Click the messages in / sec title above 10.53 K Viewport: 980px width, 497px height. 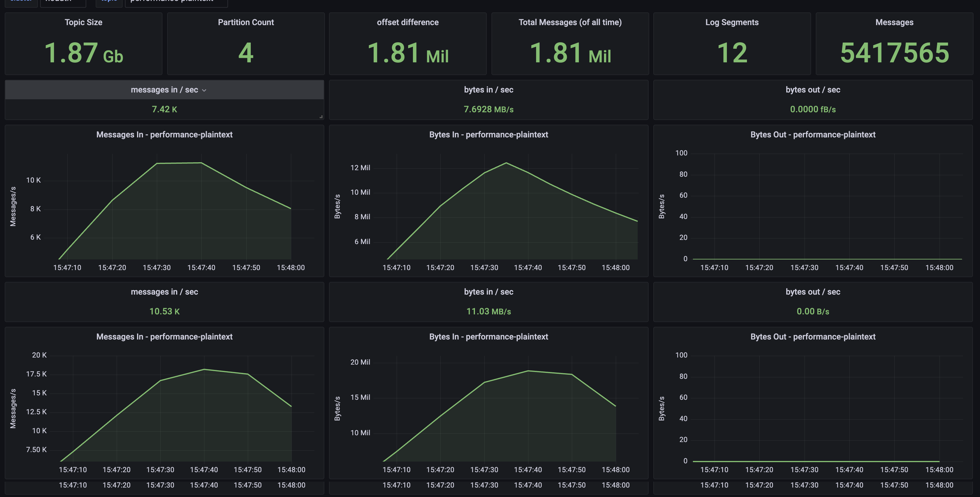click(164, 292)
